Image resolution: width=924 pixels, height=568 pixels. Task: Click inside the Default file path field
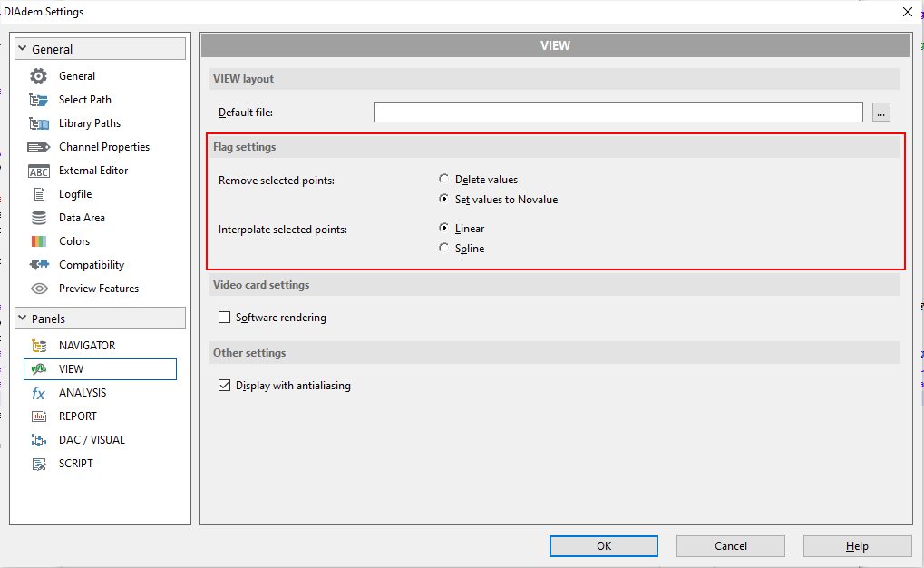[x=618, y=112]
